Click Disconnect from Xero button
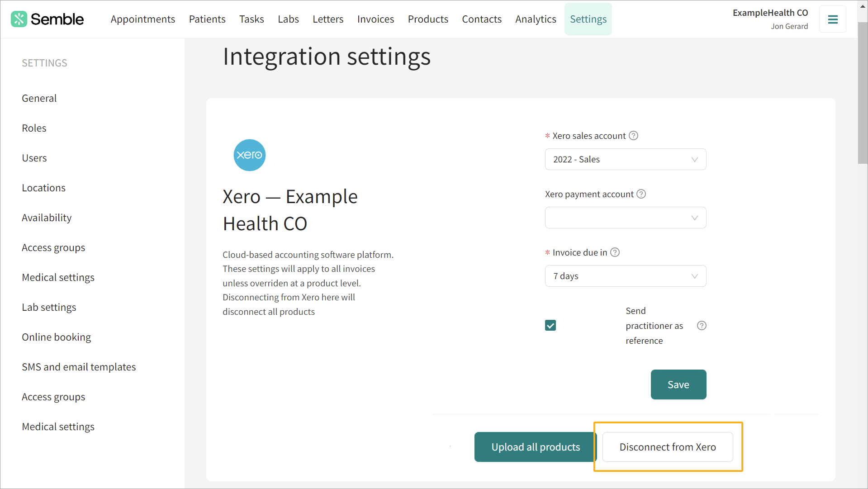Image resolution: width=868 pixels, height=489 pixels. 668,447
